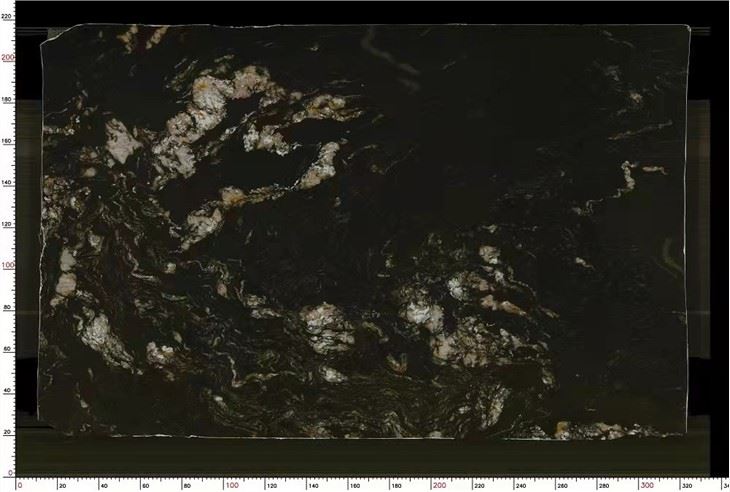
Task: Click the 140 label on the vertical ruler
Action: (x=7, y=182)
